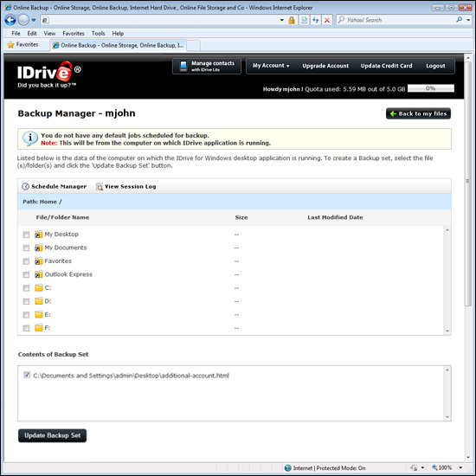Click the Favorites star button
Screen dimensions: 476x476
[x=23, y=45]
